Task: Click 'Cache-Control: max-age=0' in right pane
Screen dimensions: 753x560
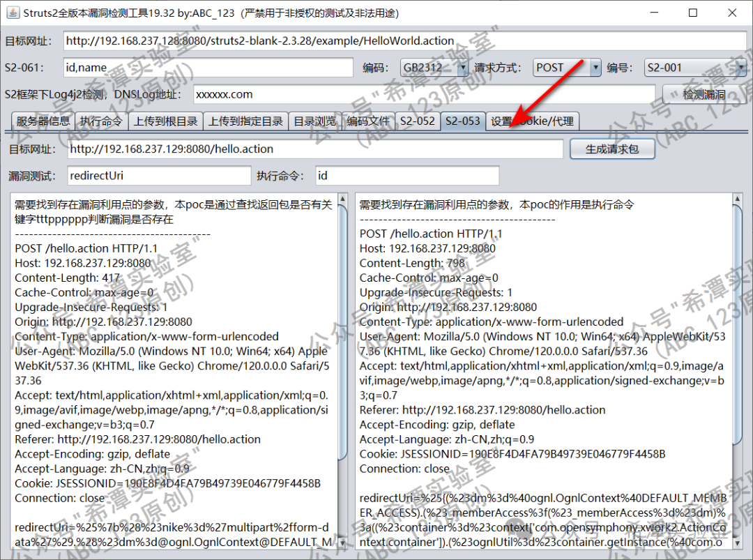Action: pos(429,278)
